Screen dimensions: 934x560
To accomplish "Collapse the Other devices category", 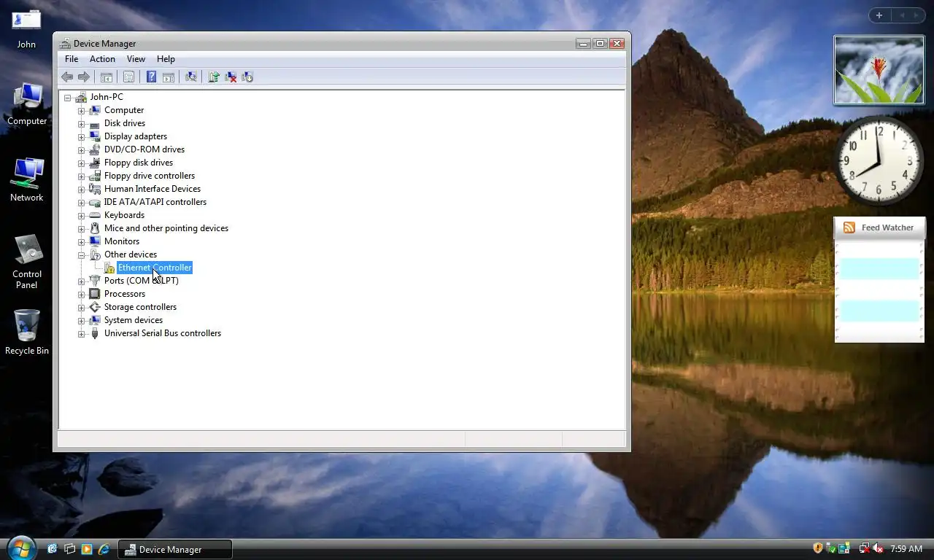I will point(82,254).
